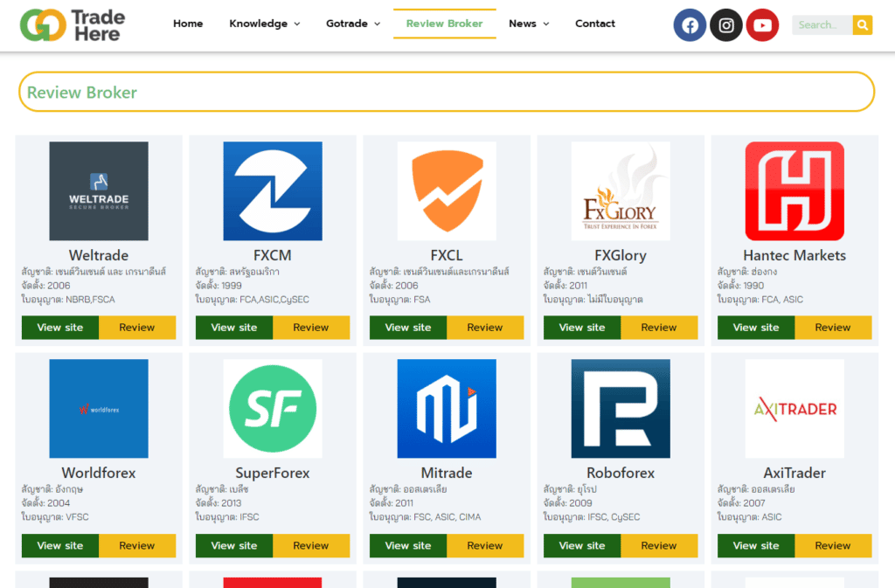Viewport: 895px width, 588px height.
Task: Click the Roboforex broker name
Action: (x=621, y=473)
